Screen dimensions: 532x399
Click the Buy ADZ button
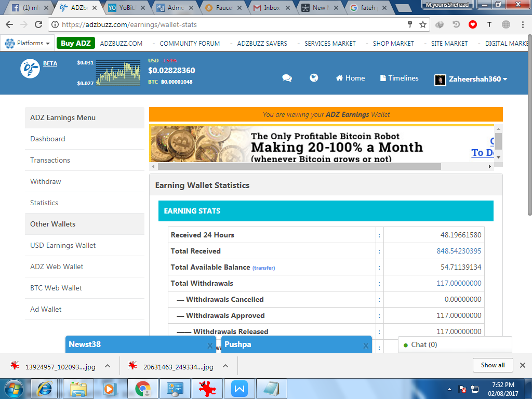(76, 43)
